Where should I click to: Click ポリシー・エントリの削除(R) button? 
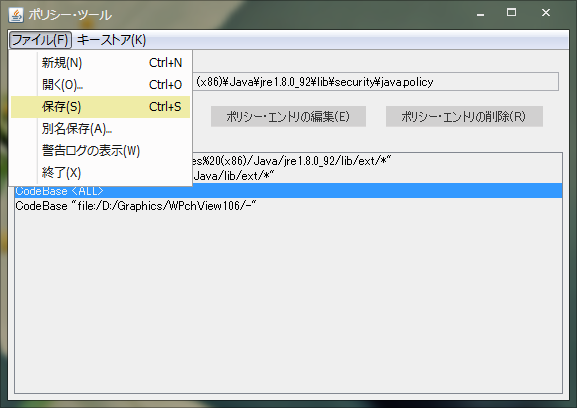(464, 117)
